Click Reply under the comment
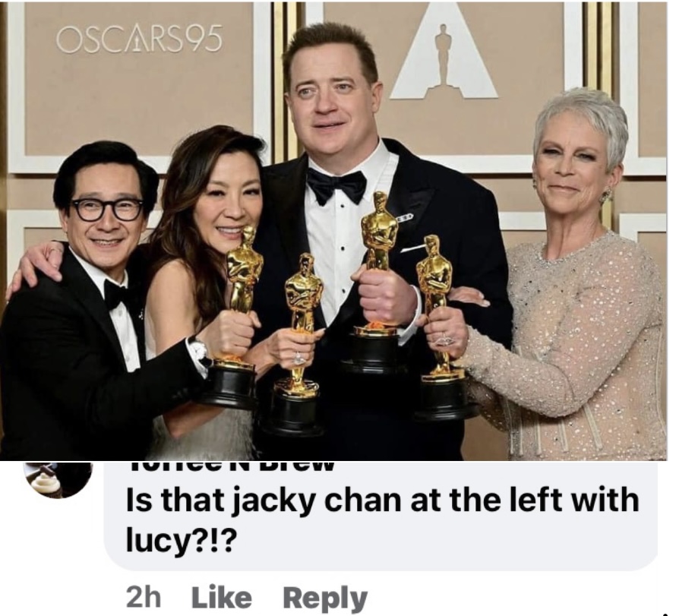Screen dimensions: 676x616 [325, 599]
